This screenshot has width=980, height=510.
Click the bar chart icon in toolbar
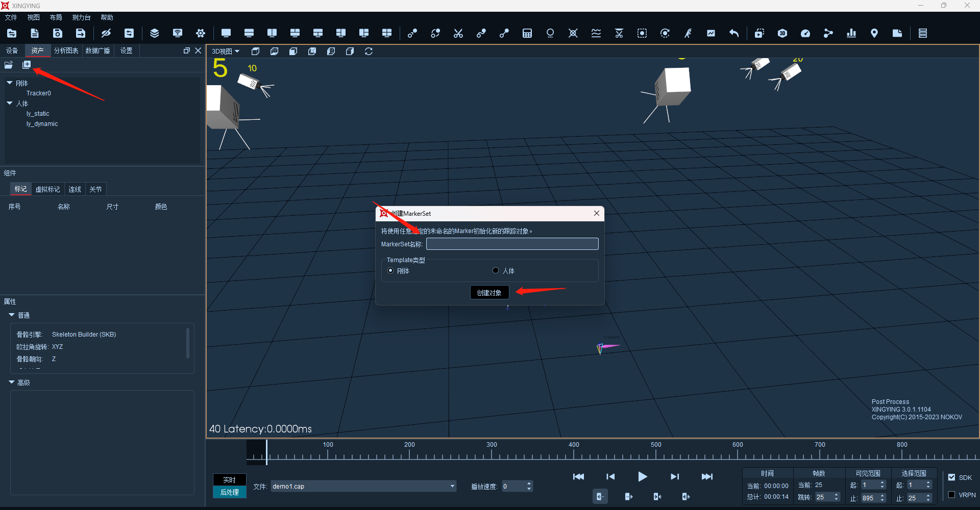[851, 33]
